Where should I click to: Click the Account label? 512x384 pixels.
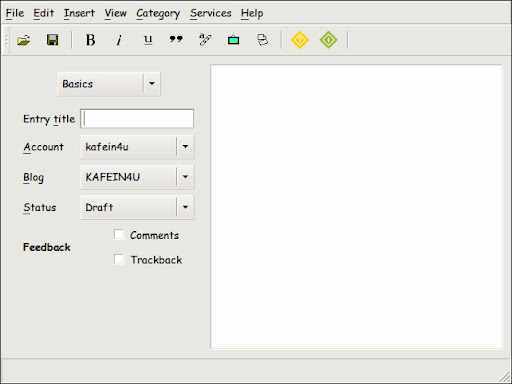tap(43, 147)
